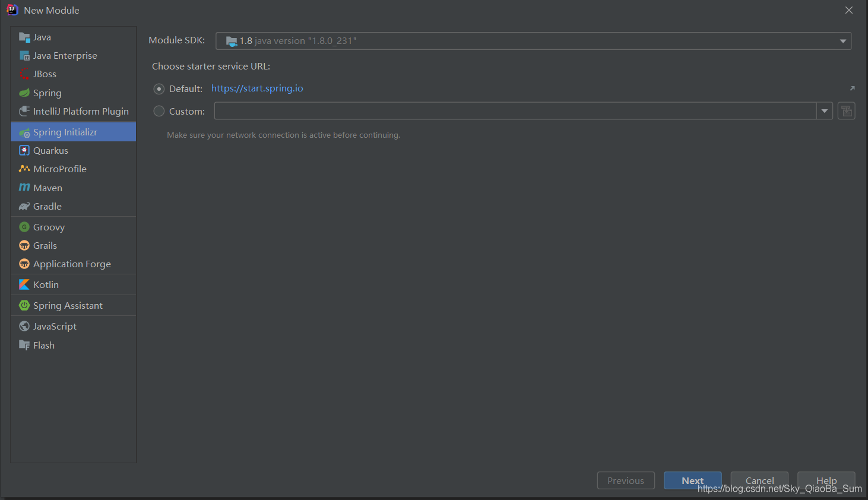Click the IntelliJ IDEA logo in title bar
Screen dimensions: 868x500
tap(12, 10)
